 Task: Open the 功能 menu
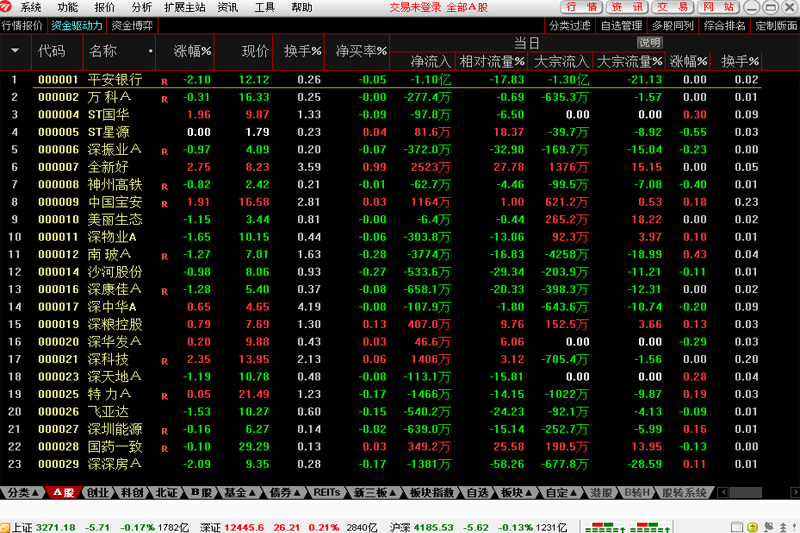coord(67,7)
